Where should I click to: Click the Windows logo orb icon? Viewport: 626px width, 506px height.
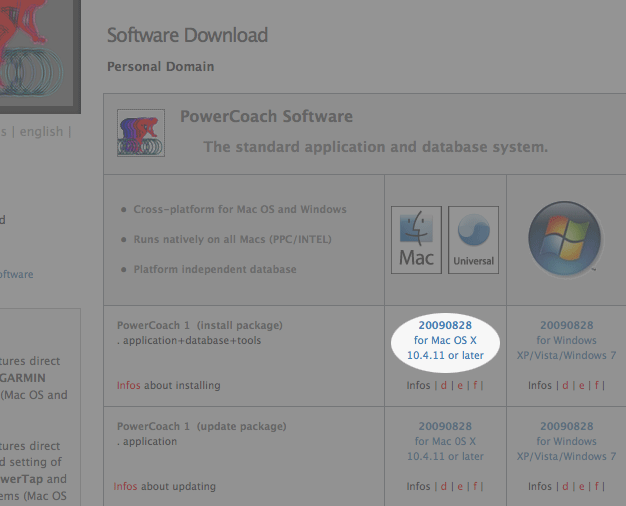565,238
